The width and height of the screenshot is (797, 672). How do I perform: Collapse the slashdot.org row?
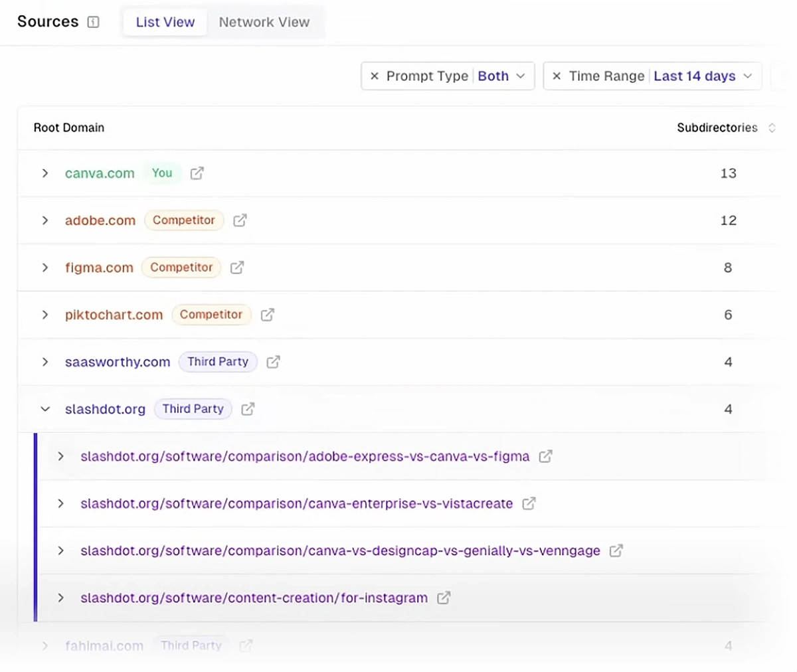click(45, 409)
